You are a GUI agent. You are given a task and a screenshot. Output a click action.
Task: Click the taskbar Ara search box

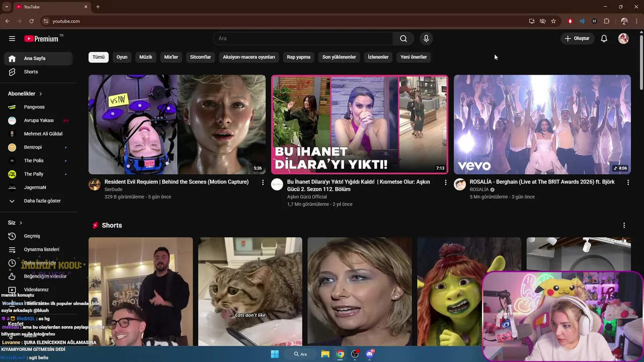[301, 354]
